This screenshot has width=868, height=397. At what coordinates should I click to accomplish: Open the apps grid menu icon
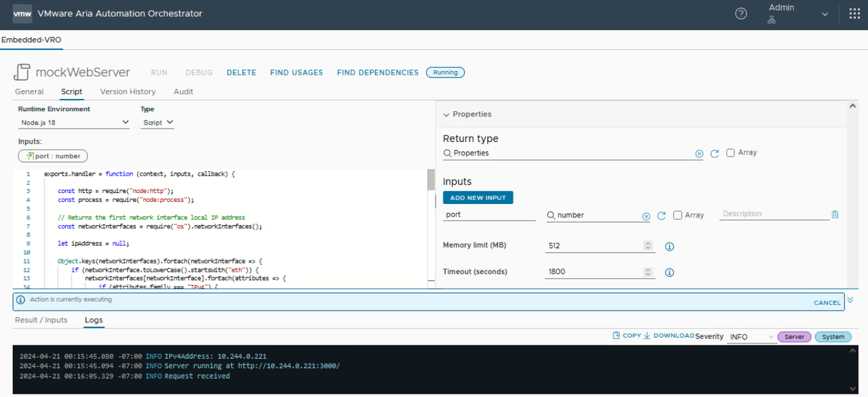click(855, 13)
